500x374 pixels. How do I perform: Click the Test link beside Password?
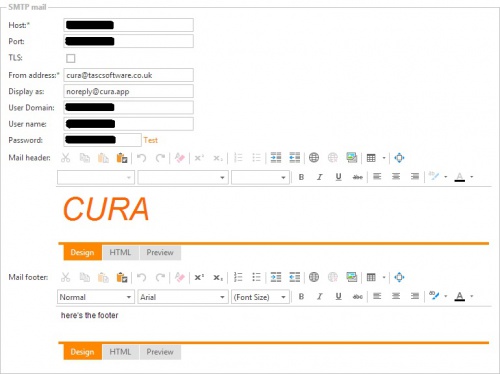click(151, 140)
